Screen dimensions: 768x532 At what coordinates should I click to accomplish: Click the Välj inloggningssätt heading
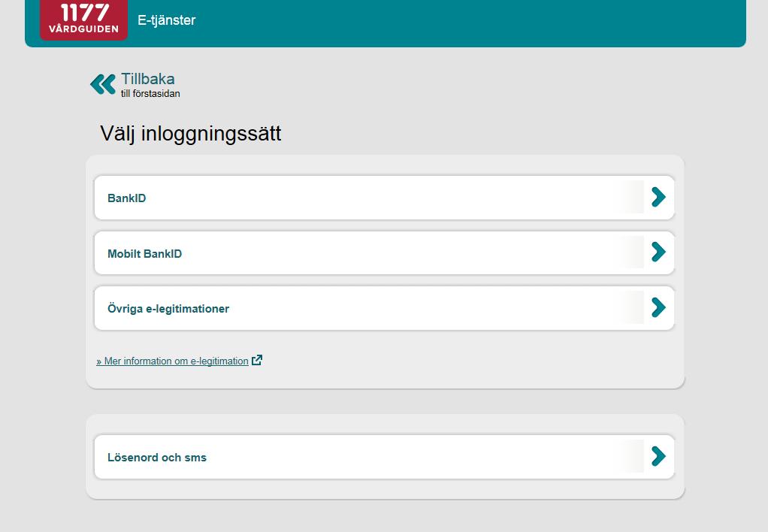coord(191,133)
